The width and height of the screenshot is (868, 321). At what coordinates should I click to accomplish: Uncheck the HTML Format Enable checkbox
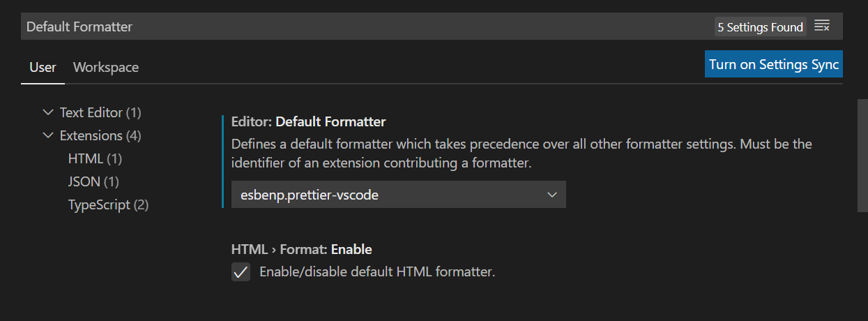[x=241, y=272]
